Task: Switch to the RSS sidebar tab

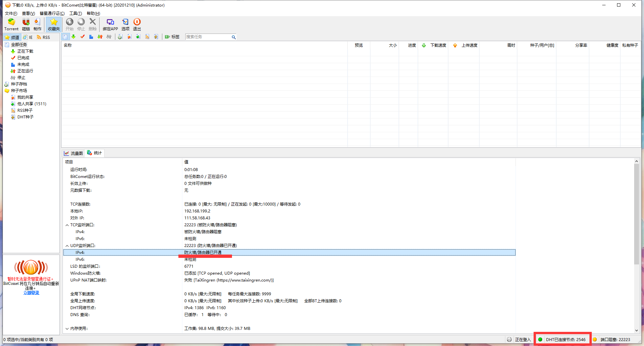Action: [43, 37]
